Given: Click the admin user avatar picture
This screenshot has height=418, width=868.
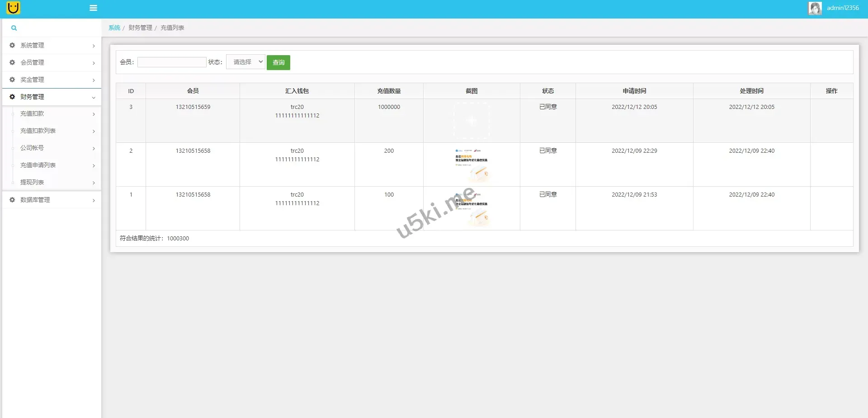Looking at the screenshot, I should (815, 8).
